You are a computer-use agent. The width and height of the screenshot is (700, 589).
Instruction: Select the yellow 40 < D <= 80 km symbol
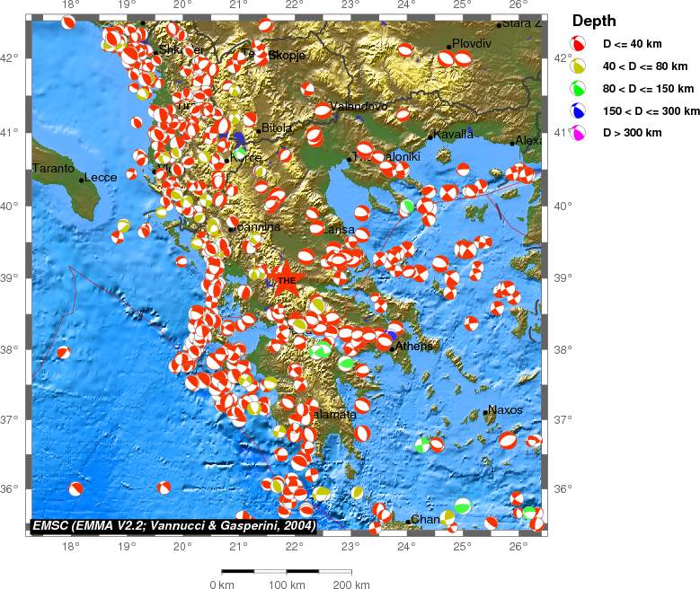point(580,66)
